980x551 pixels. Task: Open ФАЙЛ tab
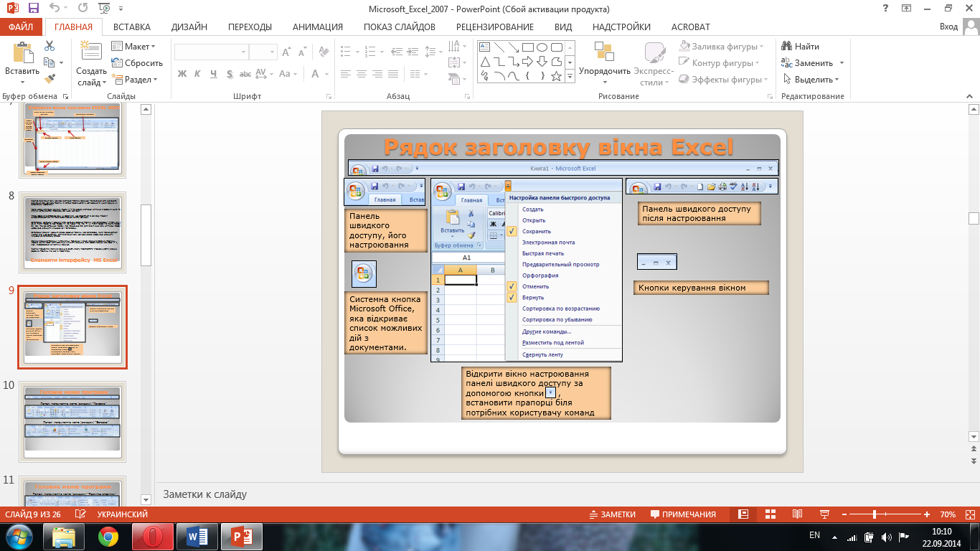[22, 27]
